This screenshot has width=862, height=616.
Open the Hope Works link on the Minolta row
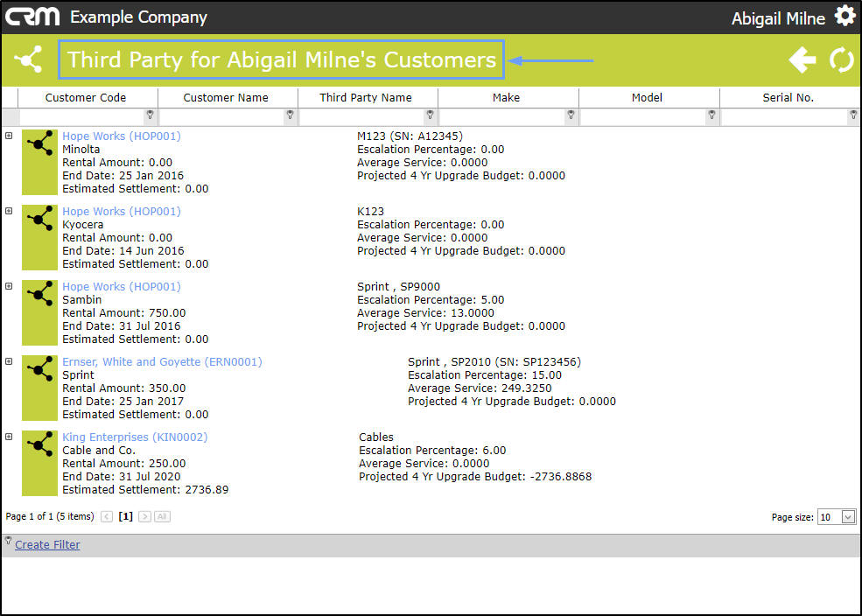click(x=122, y=136)
